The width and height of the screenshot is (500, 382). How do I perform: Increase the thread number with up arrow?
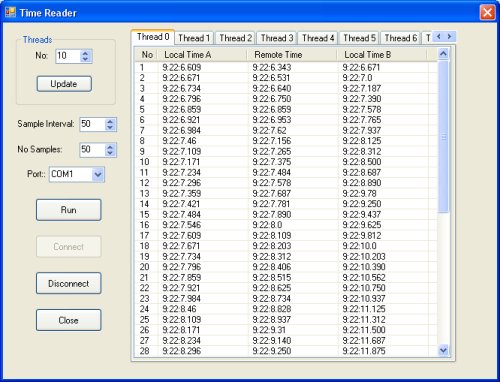coord(85,53)
